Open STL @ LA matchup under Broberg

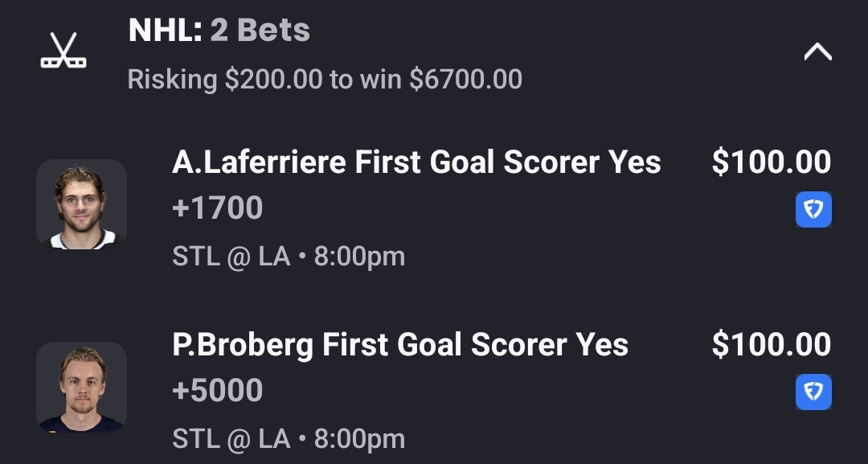point(231,439)
